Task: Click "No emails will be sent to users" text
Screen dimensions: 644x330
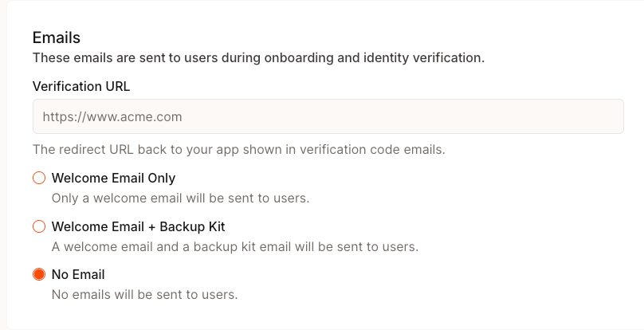Action: (144, 294)
